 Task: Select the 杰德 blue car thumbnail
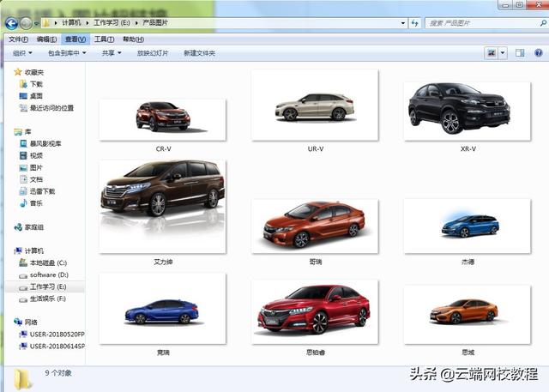click(x=468, y=226)
